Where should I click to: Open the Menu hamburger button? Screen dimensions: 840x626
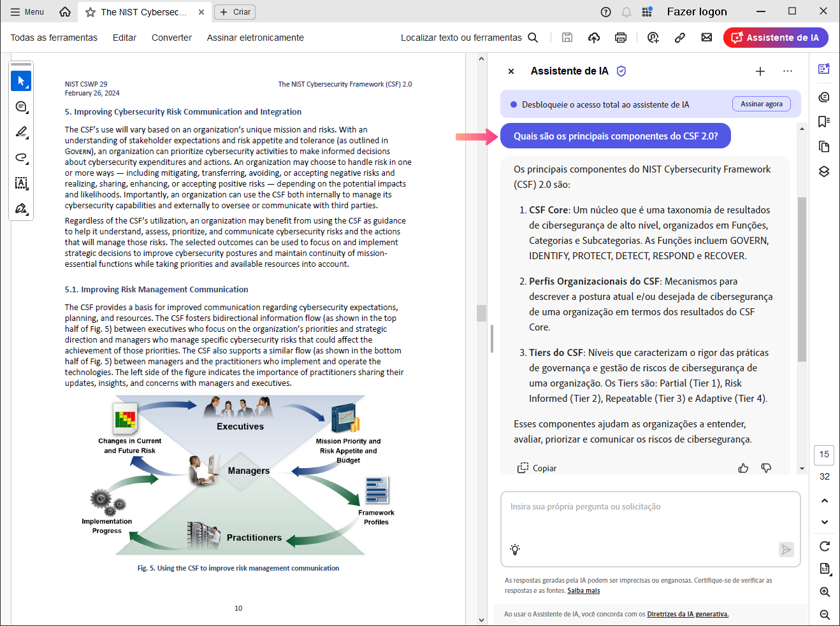(x=27, y=11)
